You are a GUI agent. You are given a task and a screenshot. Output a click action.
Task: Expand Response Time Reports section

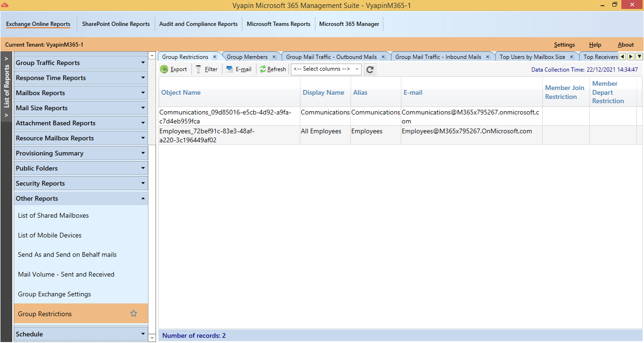81,78
